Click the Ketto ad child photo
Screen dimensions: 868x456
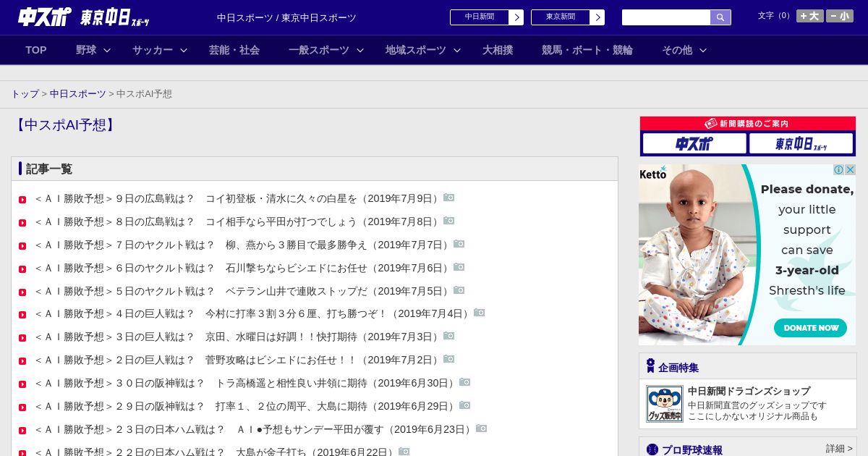(694, 255)
